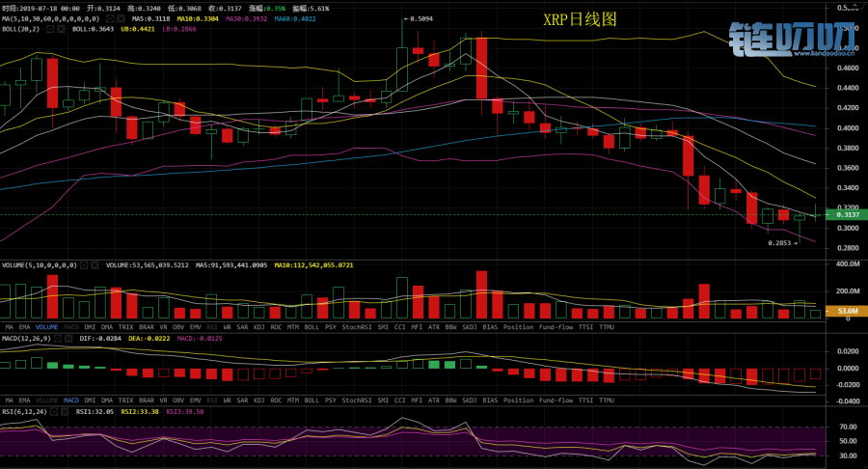This screenshot has width=868, height=469.
Task: Select EMV tab in row under volume chart
Action: (196, 327)
